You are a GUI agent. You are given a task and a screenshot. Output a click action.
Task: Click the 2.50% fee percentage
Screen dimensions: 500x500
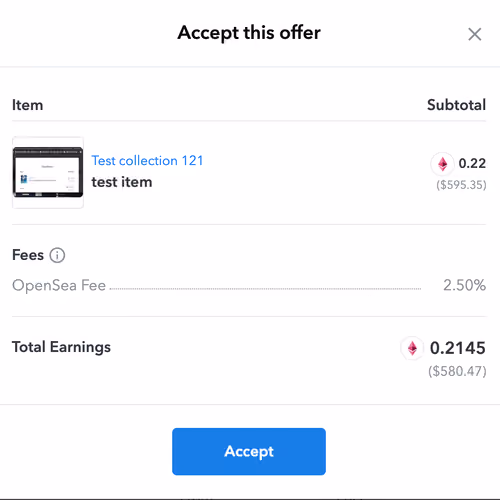[464, 285]
